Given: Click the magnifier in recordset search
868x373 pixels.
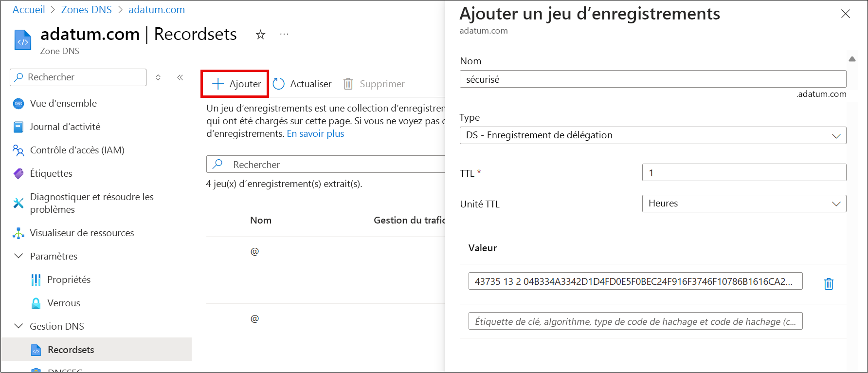Looking at the screenshot, I should 218,164.
